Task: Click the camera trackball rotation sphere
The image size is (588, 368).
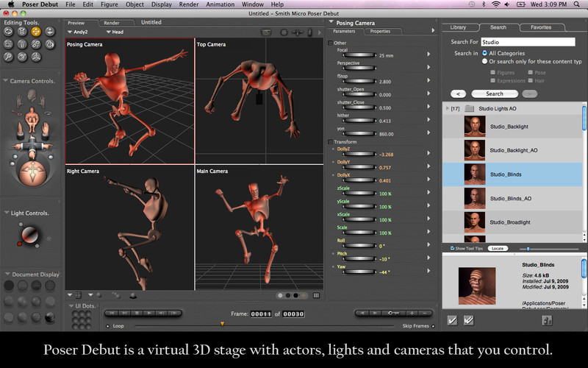Action: click(32, 173)
